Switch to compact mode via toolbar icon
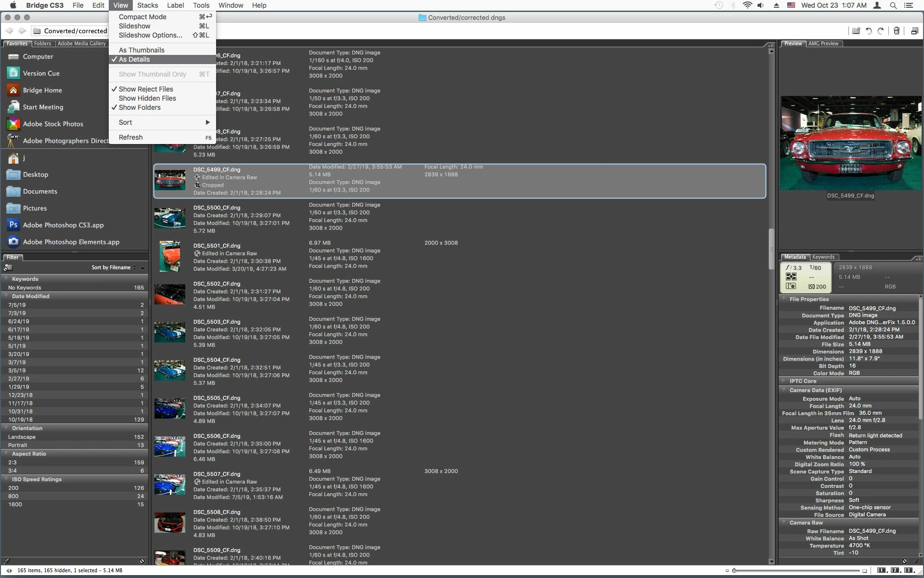This screenshot has height=578, width=924. [914, 31]
